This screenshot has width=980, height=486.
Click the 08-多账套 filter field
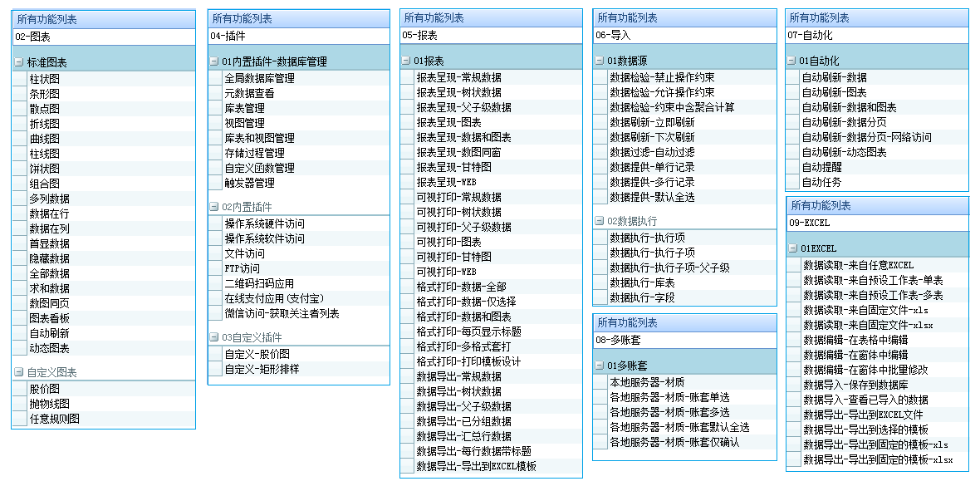click(684, 341)
